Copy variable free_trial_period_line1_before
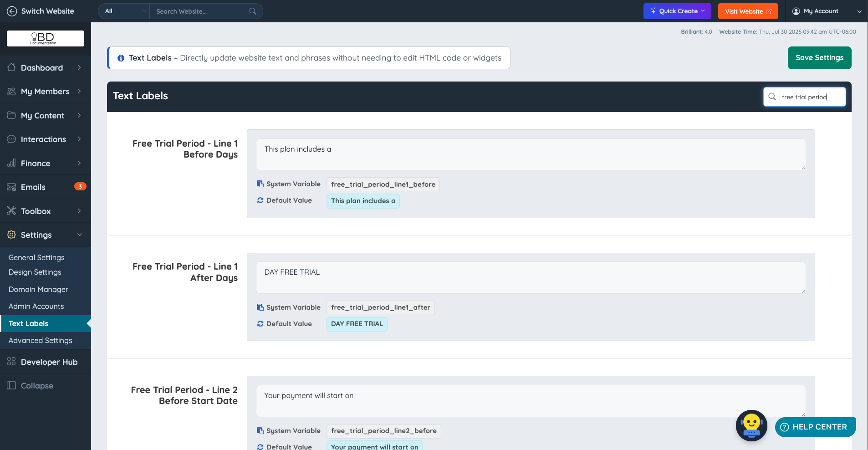This screenshot has height=450, width=868. tap(383, 184)
